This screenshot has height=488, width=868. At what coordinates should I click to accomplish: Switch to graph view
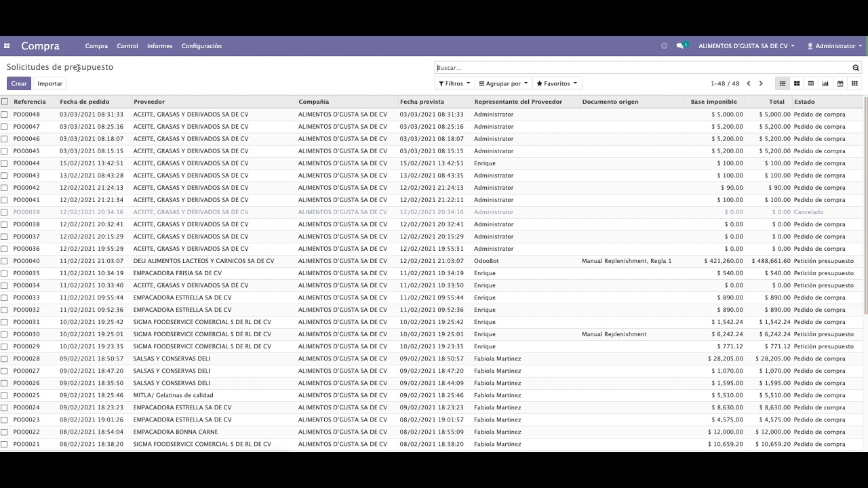(x=825, y=83)
